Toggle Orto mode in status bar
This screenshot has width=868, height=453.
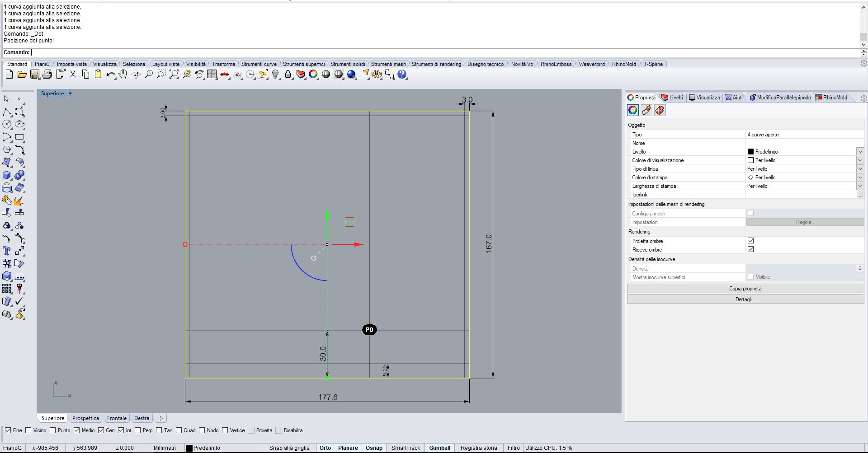point(325,448)
